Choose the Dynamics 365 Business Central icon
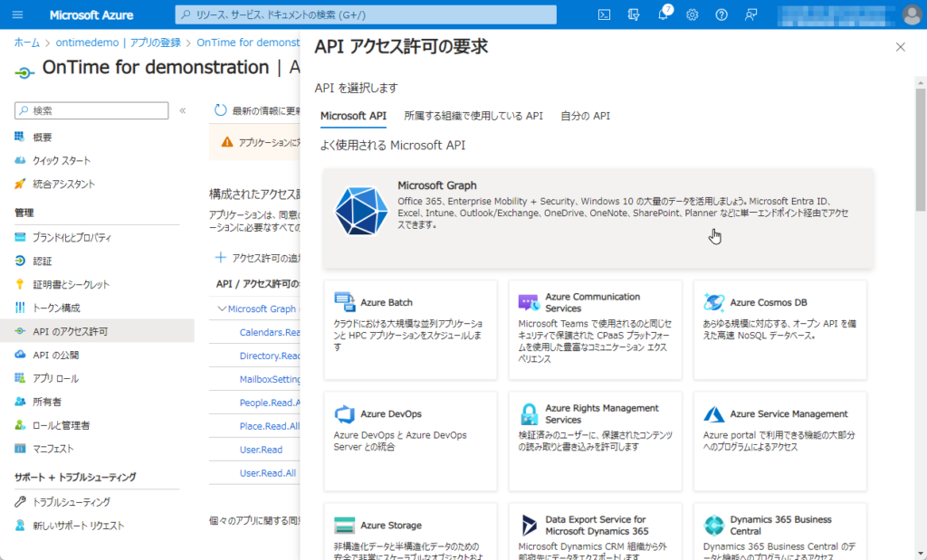The width and height of the screenshot is (927, 560). pyautogui.click(x=713, y=525)
